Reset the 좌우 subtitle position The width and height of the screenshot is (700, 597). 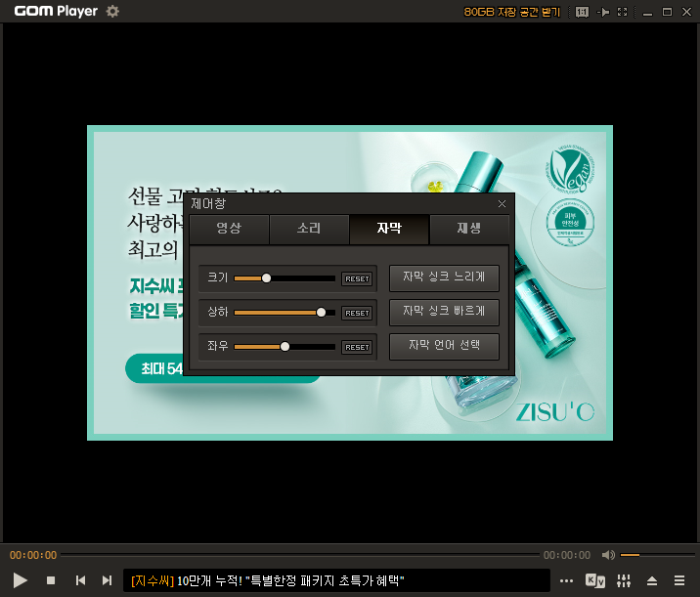click(x=357, y=347)
